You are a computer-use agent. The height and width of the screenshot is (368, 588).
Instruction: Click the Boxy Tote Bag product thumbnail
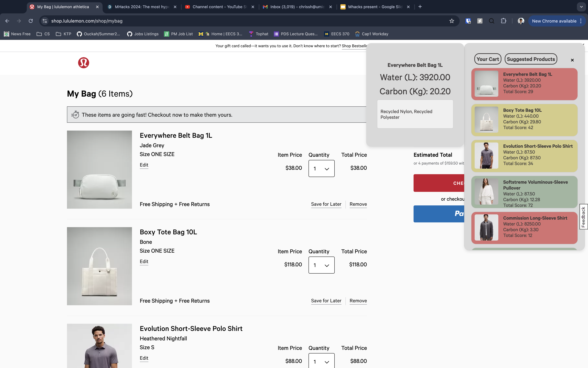(99, 266)
